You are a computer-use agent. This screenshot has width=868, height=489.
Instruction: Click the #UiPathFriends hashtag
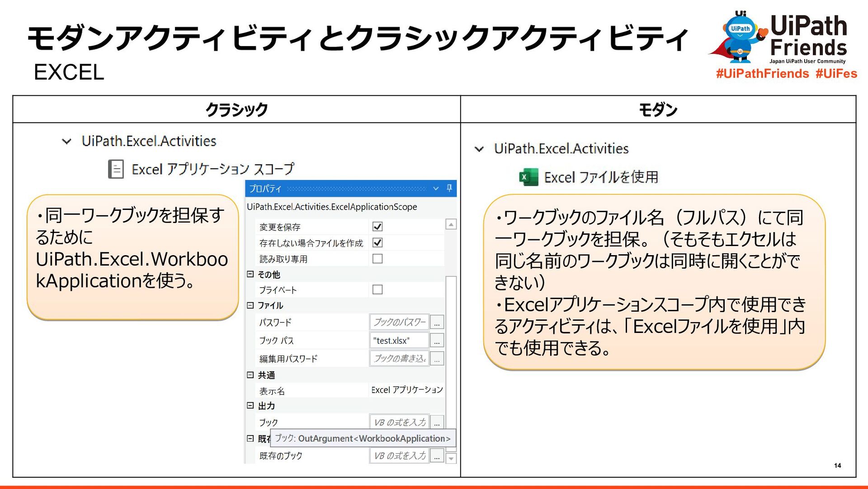762,73
